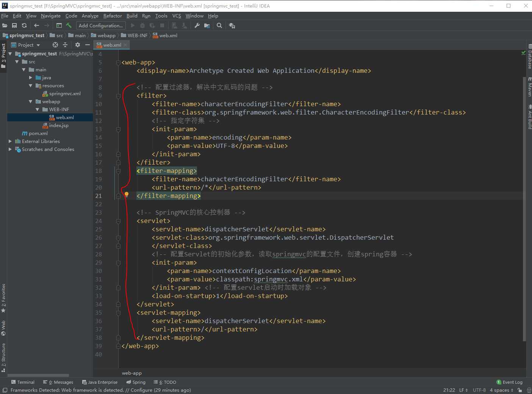
Task: Open the LF line separator dropdown
Action: [x=463, y=390]
